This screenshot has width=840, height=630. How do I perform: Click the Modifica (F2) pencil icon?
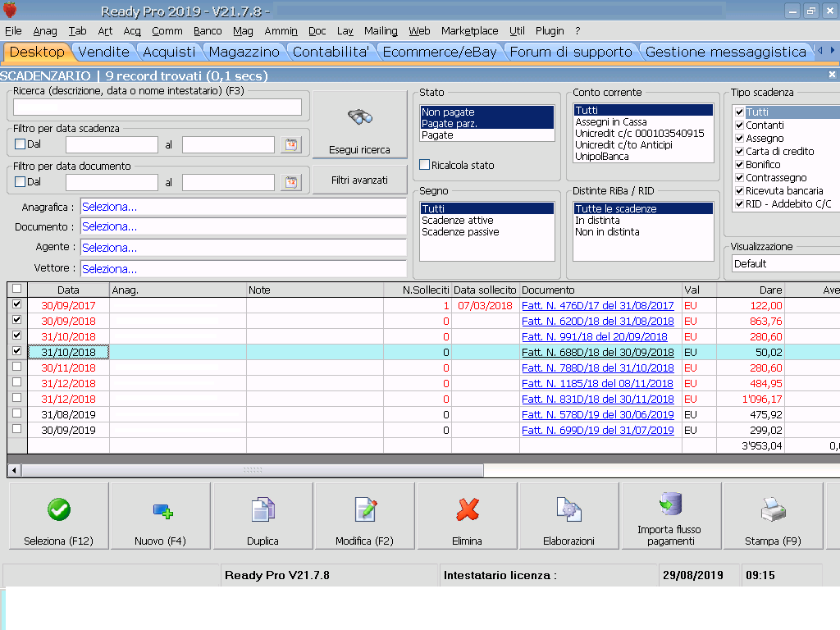(x=366, y=509)
